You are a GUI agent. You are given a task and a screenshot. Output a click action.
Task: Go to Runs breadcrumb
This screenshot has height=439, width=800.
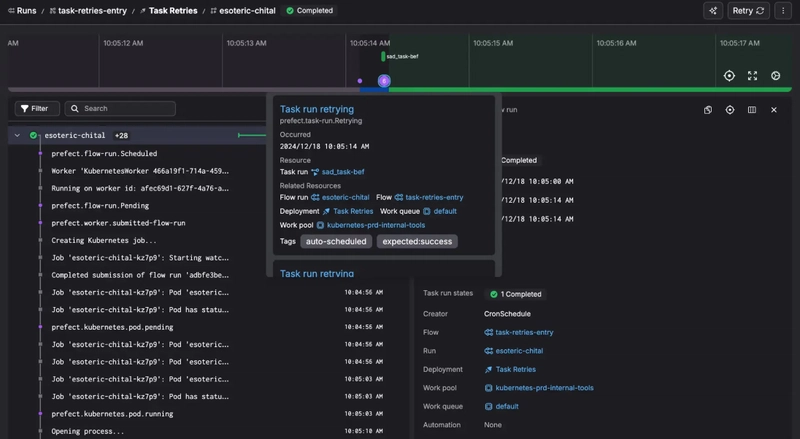[22, 11]
